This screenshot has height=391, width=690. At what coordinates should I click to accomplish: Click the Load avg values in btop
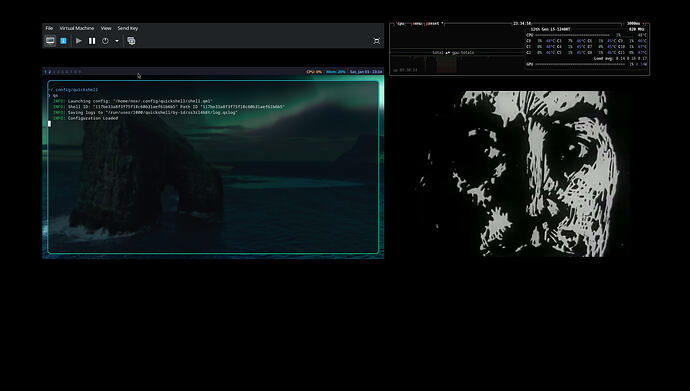coord(620,58)
